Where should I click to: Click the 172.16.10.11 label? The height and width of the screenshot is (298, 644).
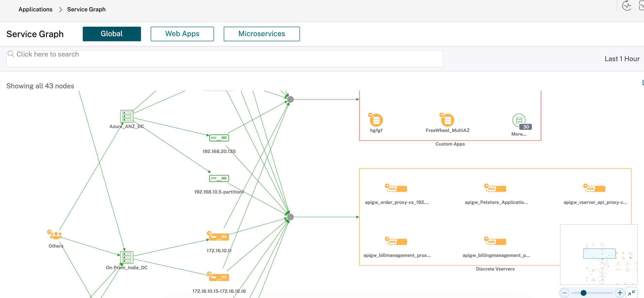(x=219, y=251)
